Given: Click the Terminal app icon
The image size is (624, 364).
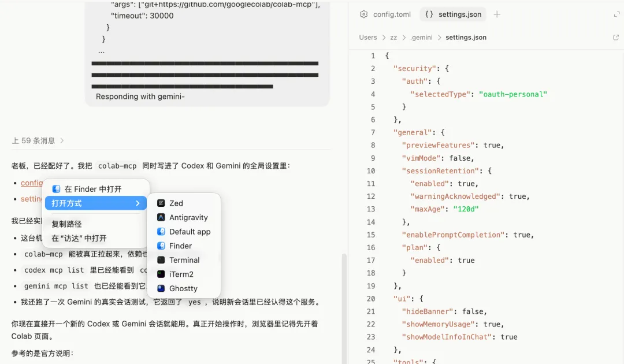Looking at the screenshot, I should tap(161, 260).
